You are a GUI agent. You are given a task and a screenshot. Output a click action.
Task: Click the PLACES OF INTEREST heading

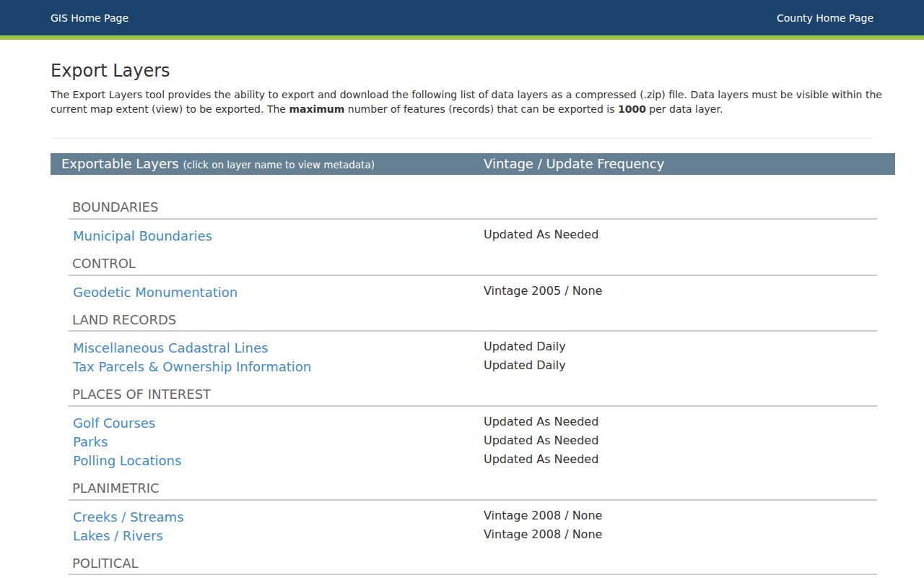(x=141, y=394)
